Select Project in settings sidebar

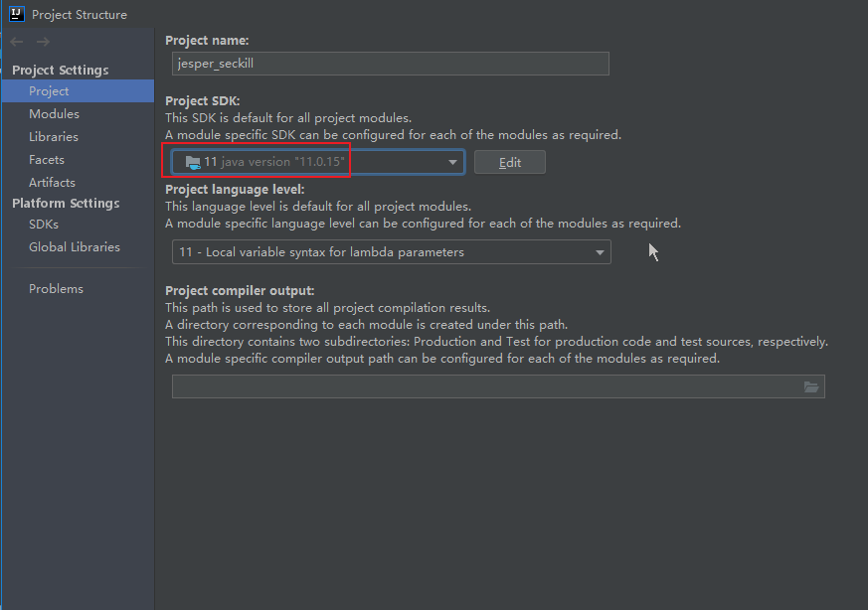(x=49, y=91)
